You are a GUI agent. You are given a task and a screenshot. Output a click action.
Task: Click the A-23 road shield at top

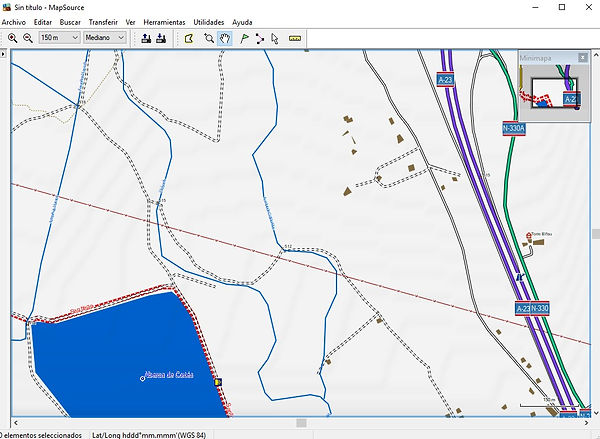pyautogui.click(x=445, y=80)
